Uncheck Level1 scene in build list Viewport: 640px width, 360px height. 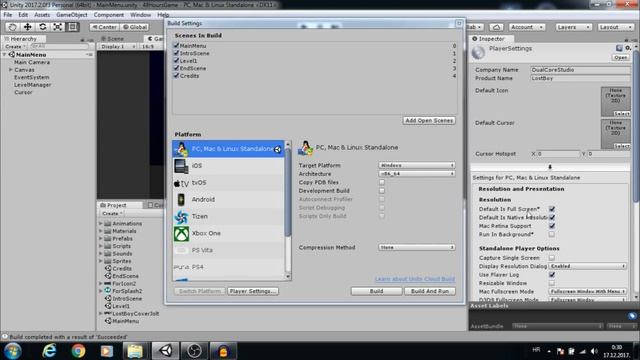[176, 60]
